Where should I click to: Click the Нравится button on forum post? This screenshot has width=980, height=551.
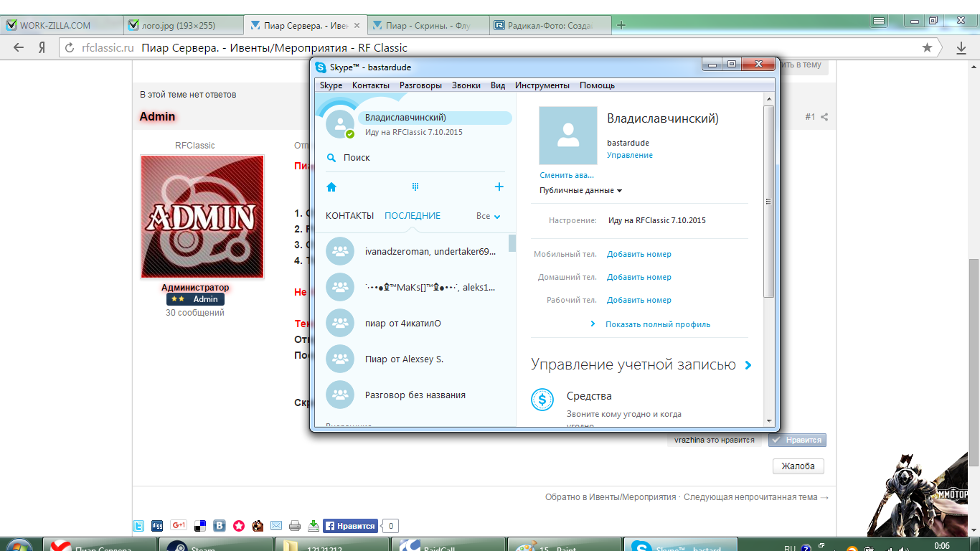(798, 440)
